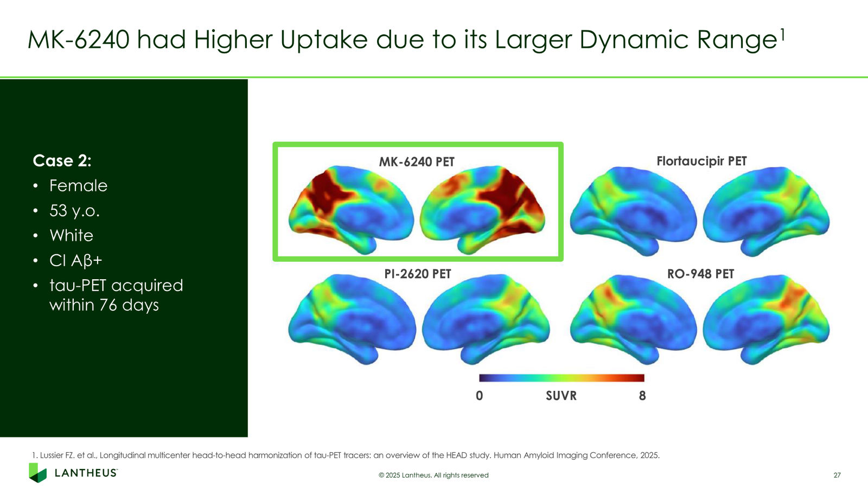Click right PI-2620 brain image
Image resolution: width=868 pixels, height=488 pixels.
[x=486, y=319]
